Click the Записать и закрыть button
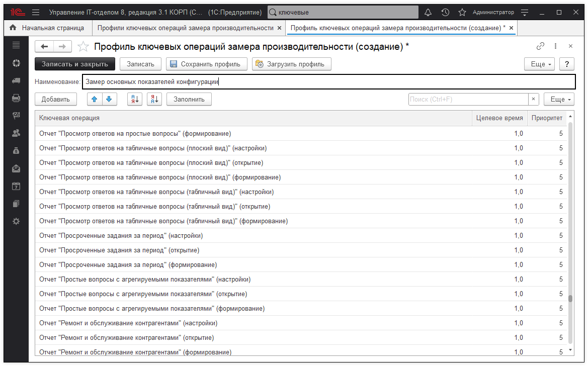This screenshot has width=588, height=366. pyautogui.click(x=75, y=64)
